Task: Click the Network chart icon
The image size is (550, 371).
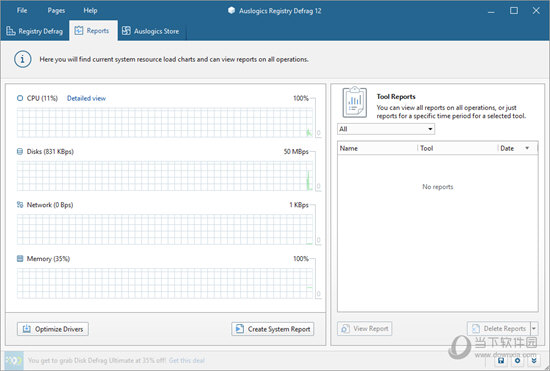Action: click(x=20, y=205)
